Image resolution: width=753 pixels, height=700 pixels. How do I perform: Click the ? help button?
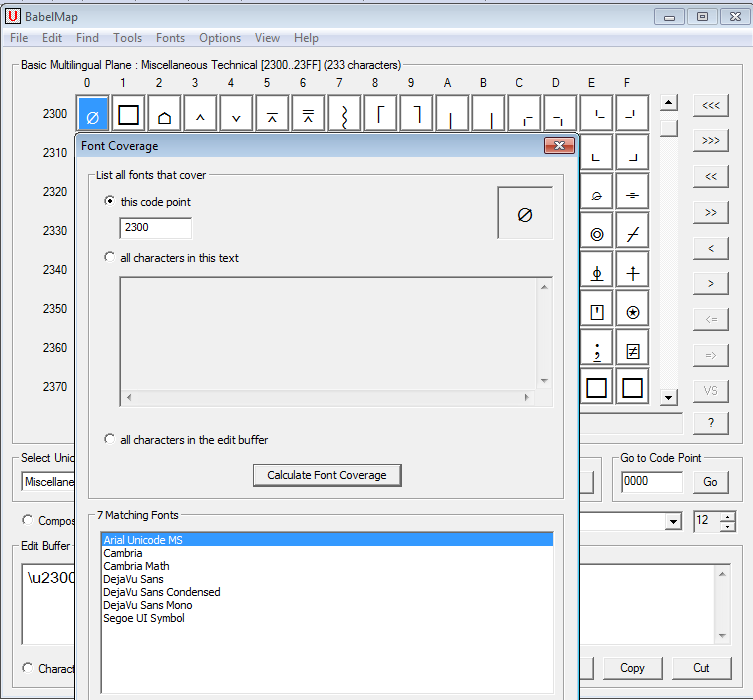(711, 423)
